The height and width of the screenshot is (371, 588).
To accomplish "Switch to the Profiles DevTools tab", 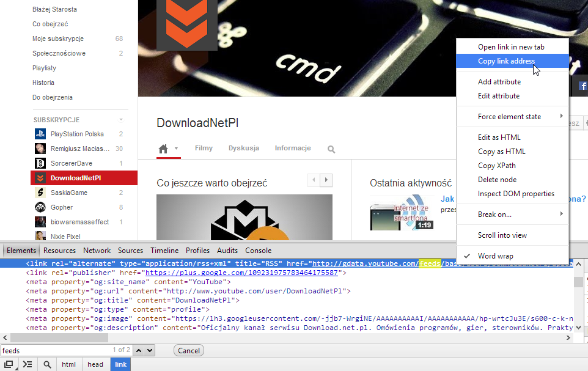I will (197, 250).
